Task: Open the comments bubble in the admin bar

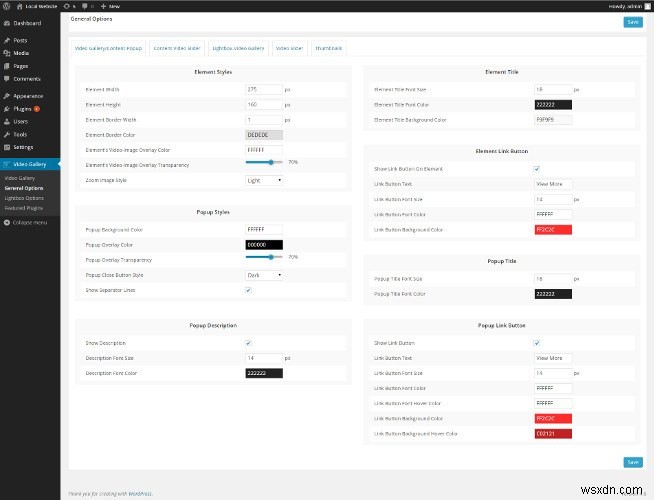Action: 85,6
